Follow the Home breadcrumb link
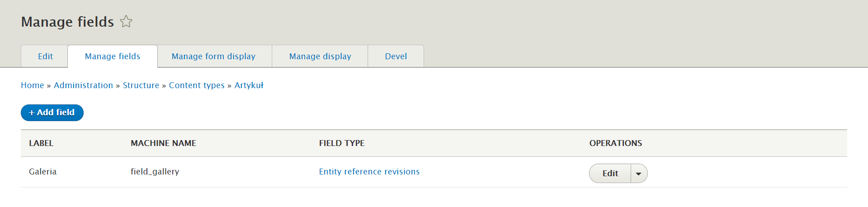The height and width of the screenshot is (207, 868). (x=33, y=85)
